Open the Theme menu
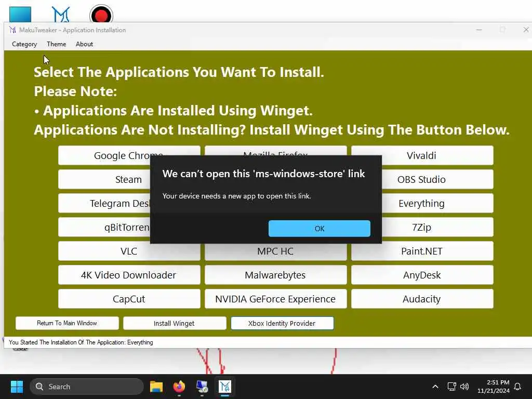The height and width of the screenshot is (399, 532). point(56,44)
